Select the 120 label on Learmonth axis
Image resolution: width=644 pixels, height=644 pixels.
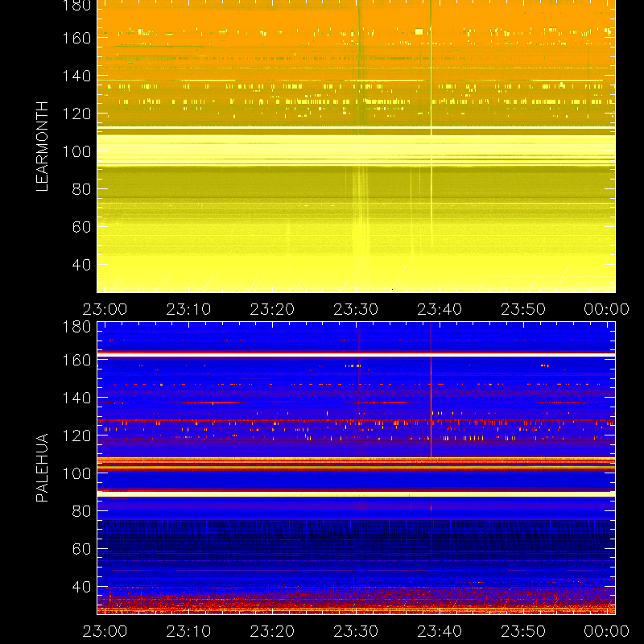76,114
